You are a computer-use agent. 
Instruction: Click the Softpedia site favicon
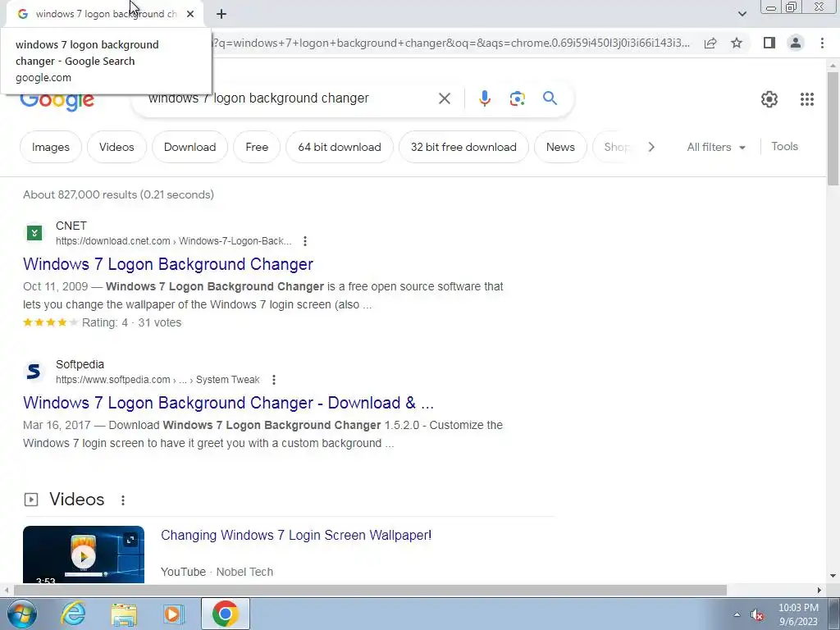34,372
